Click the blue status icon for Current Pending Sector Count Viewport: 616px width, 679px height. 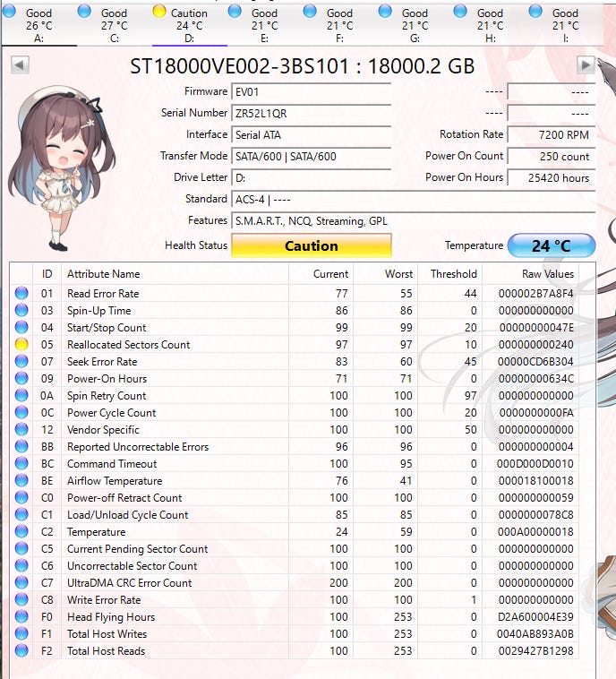[21, 548]
